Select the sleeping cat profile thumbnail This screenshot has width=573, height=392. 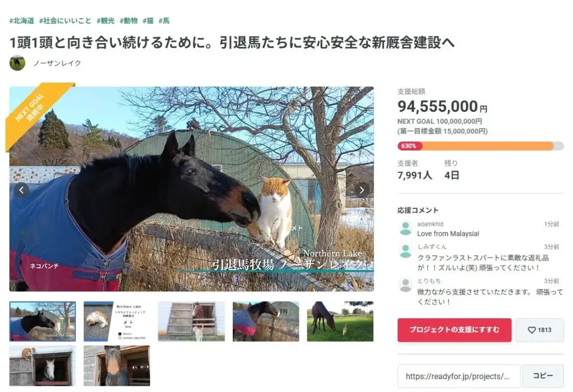117,322
